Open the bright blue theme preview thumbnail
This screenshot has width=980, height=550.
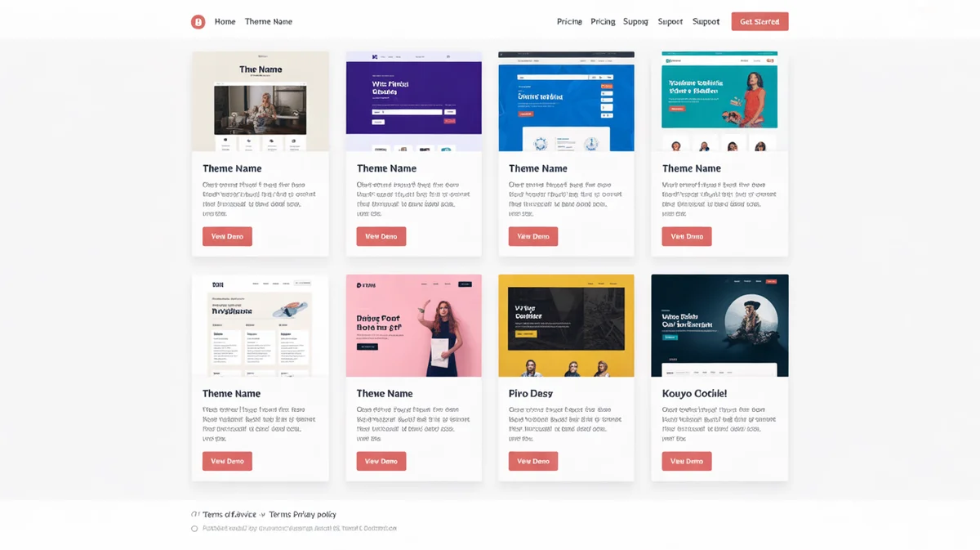[x=566, y=101]
